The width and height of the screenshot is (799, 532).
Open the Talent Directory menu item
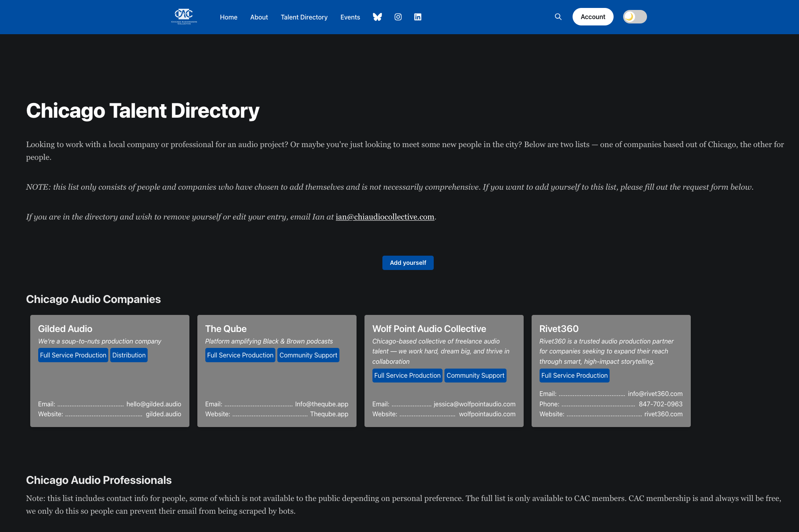click(x=304, y=17)
